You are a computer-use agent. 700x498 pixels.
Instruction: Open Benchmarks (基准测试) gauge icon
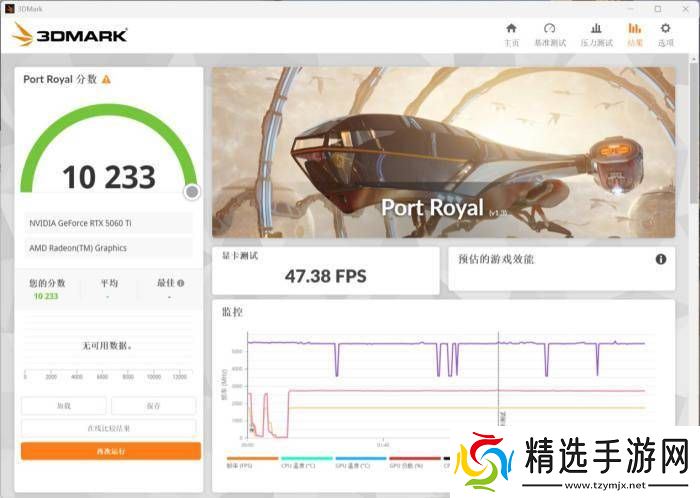pos(549,34)
